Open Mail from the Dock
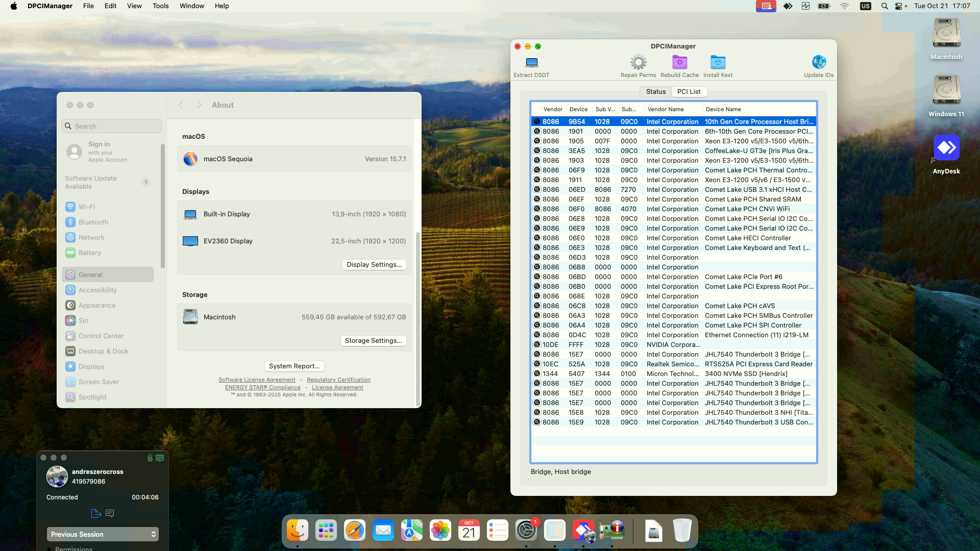Viewport: 980px width, 551px height. click(x=383, y=531)
